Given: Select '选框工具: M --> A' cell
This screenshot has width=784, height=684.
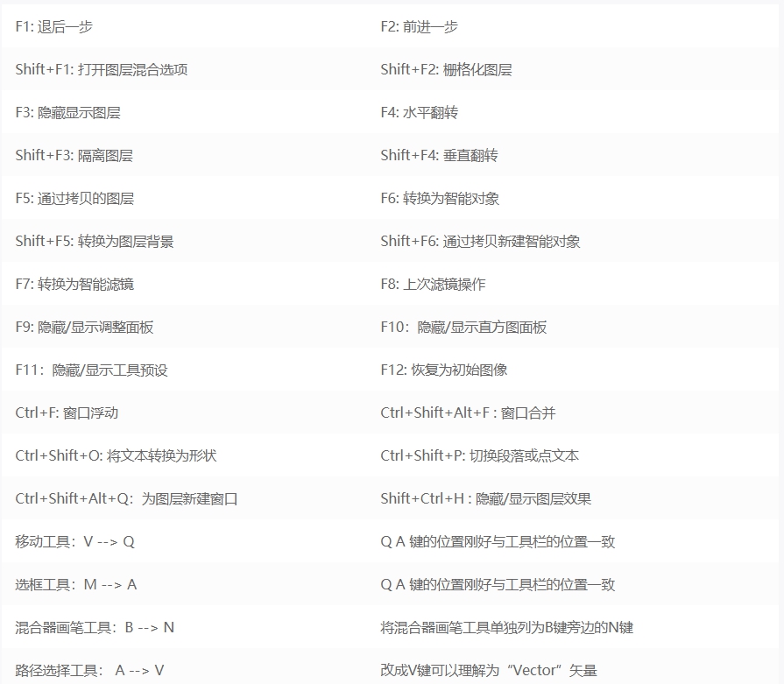Looking at the screenshot, I should click(x=76, y=585).
